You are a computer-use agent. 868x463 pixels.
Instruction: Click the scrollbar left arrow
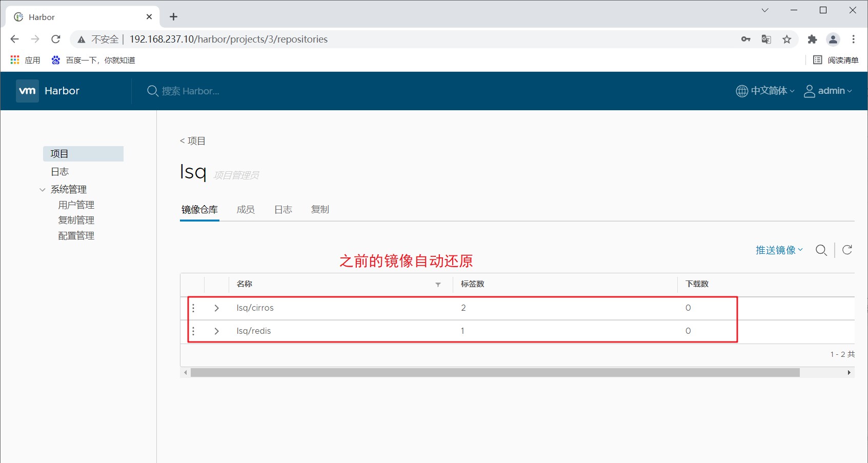click(x=186, y=373)
